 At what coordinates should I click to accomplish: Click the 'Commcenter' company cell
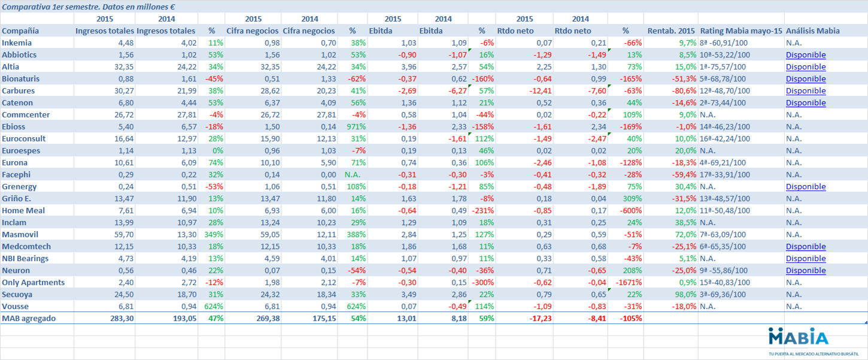pos(26,114)
